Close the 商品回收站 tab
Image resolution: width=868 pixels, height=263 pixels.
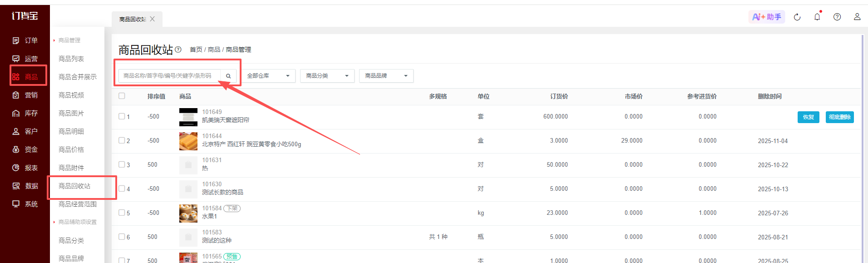(x=153, y=19)
